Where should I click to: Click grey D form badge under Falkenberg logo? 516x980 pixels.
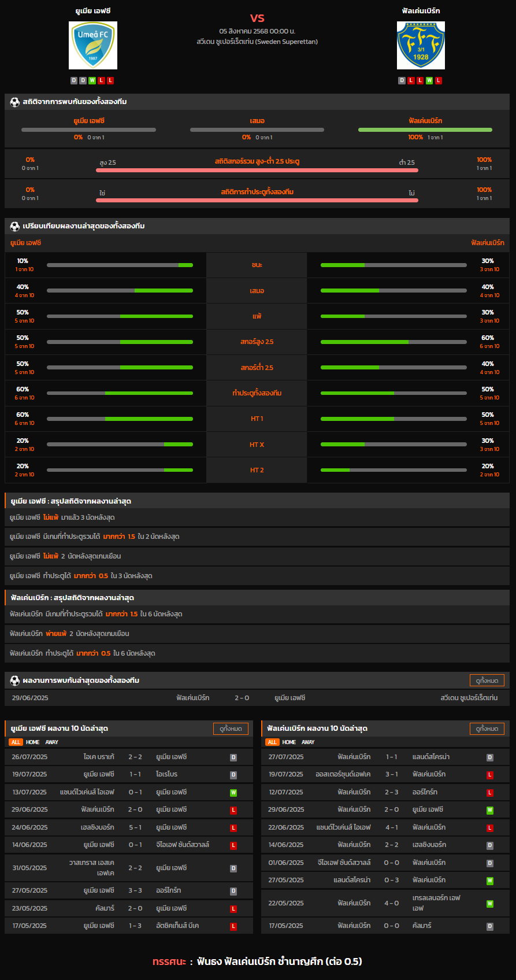coord(402,80)
